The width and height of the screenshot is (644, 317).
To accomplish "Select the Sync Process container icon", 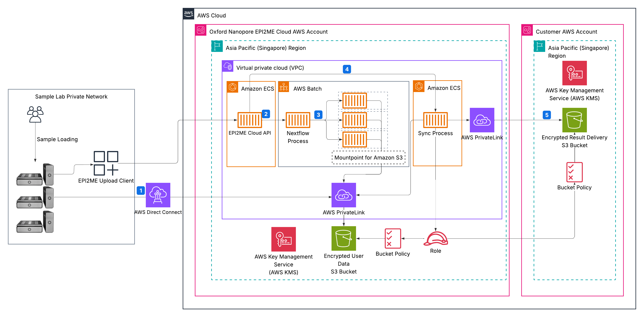I will pyautogui.click(x=435, y=120).
